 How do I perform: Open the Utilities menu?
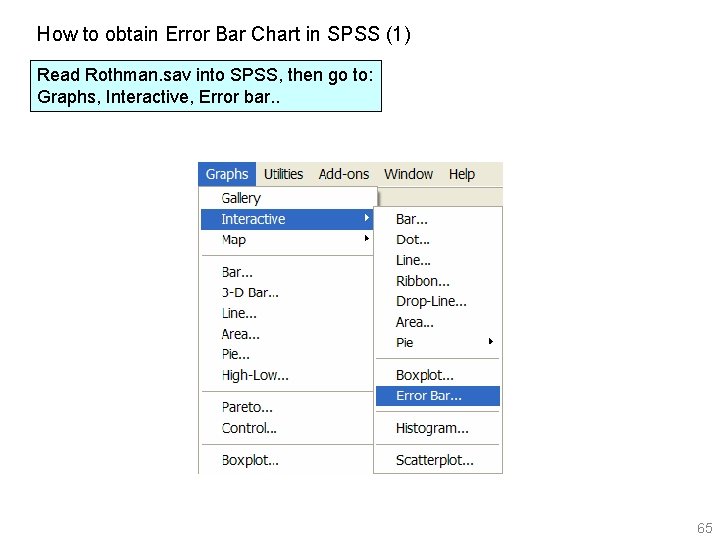point(283,174)
